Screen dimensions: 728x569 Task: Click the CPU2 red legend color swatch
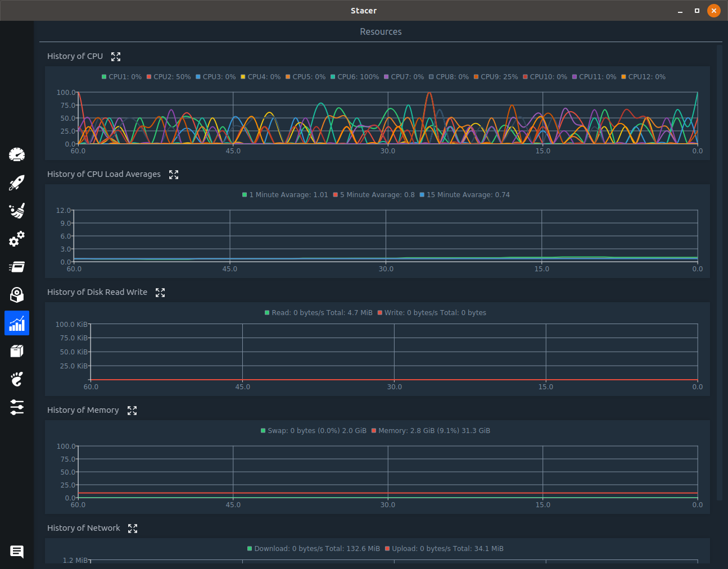point(149,77)
